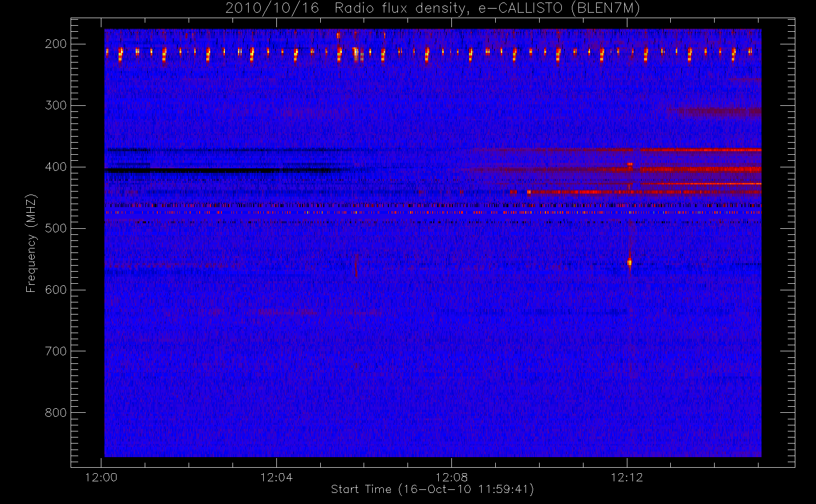Click the 12:08 time axis label

click(452, 477)
